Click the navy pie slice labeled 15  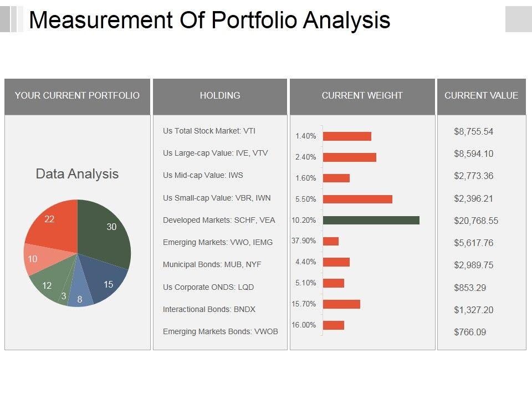(x=104, y=283)
